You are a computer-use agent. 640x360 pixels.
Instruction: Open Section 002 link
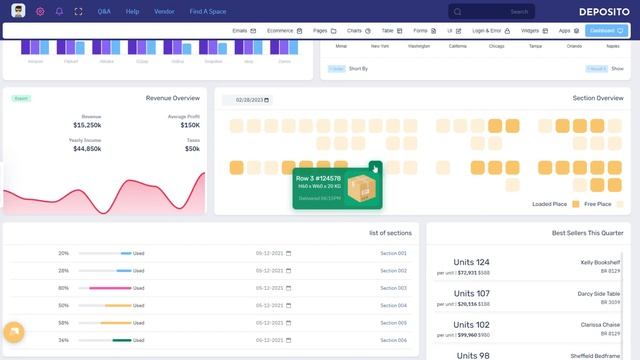pos(393,271)
